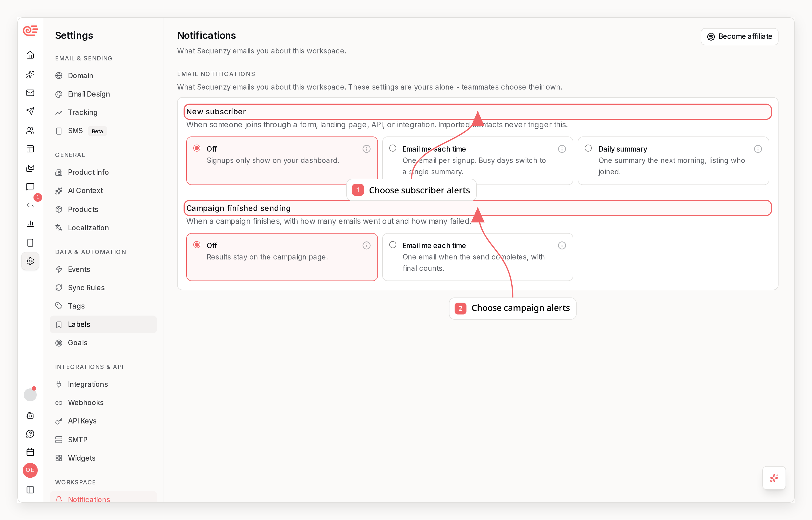Select Email me each time for campaign finished
812x520 pixels.
point(393,245)
